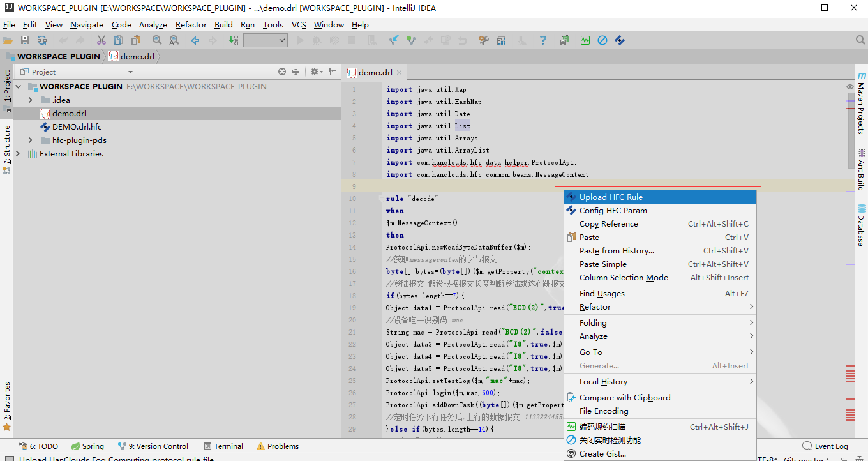Open the Project view dropdown arrow
The width and height of the screenshot is (868, 461).
coord(131,72)
